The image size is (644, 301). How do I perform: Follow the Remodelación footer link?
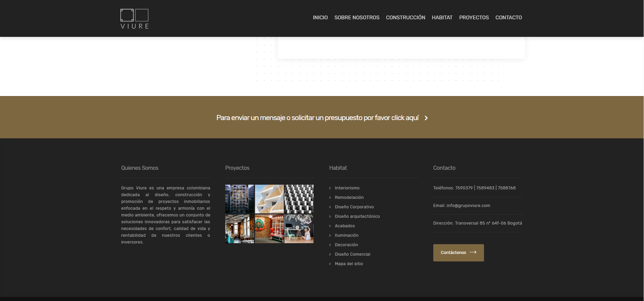point(349,198)
